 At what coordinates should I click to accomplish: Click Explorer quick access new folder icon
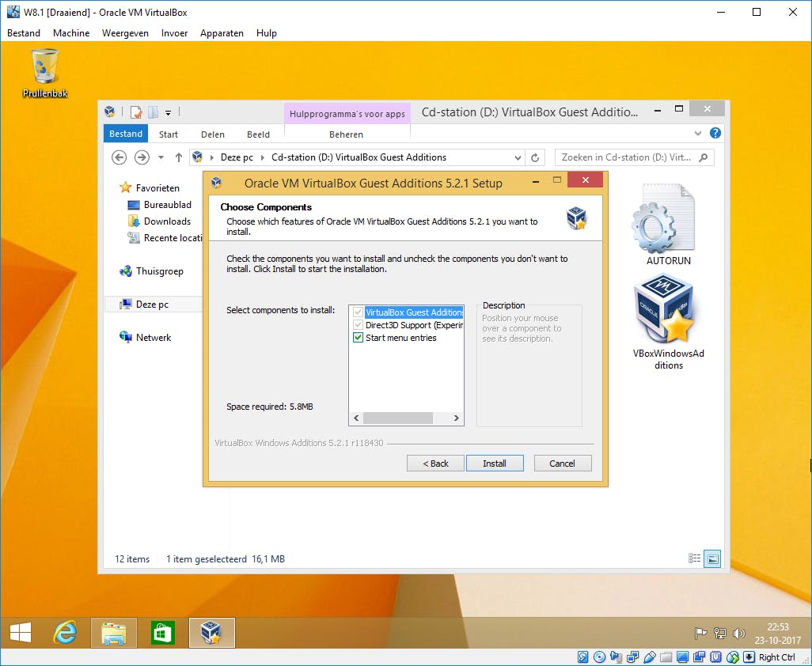tap(154, 112)
